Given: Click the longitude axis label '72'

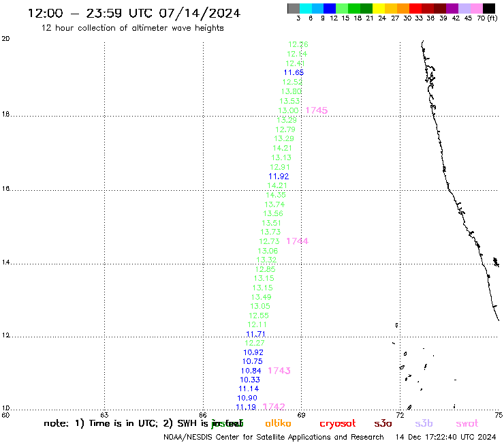Looking at the screenshot, I should (400, 415).
